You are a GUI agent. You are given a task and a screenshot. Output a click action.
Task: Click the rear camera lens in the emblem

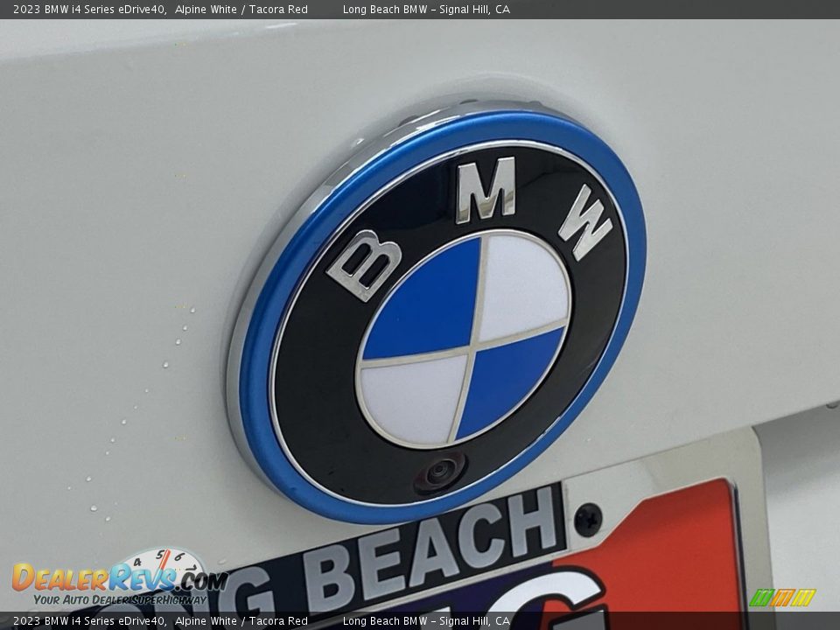440,472
